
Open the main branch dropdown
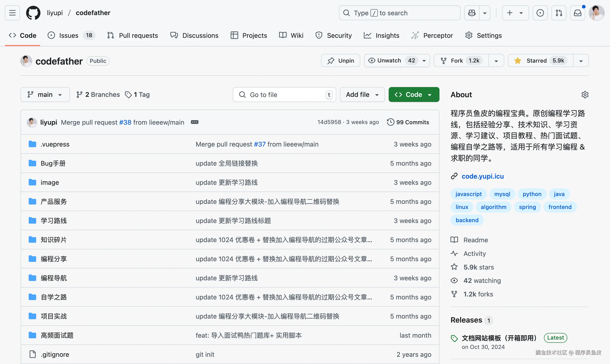[45, 95]
